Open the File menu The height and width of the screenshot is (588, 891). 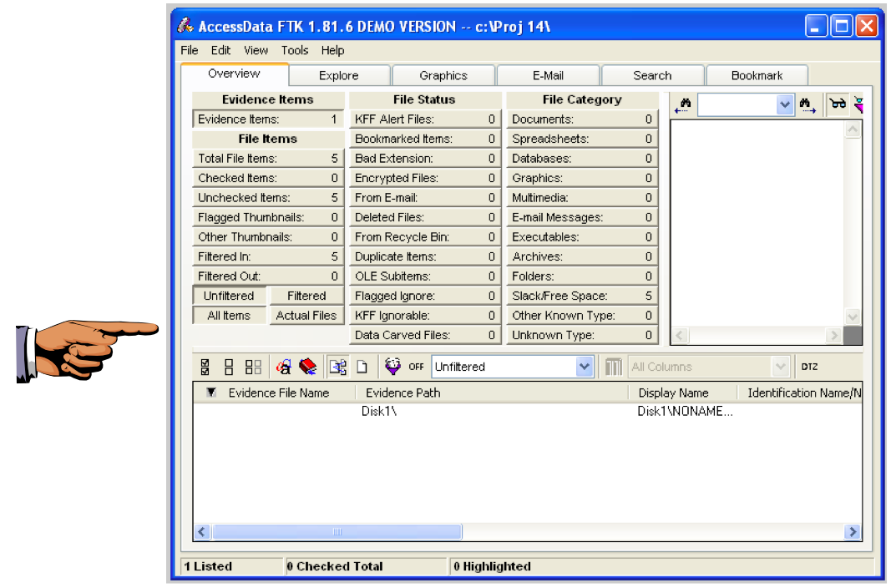click(190, 51)
